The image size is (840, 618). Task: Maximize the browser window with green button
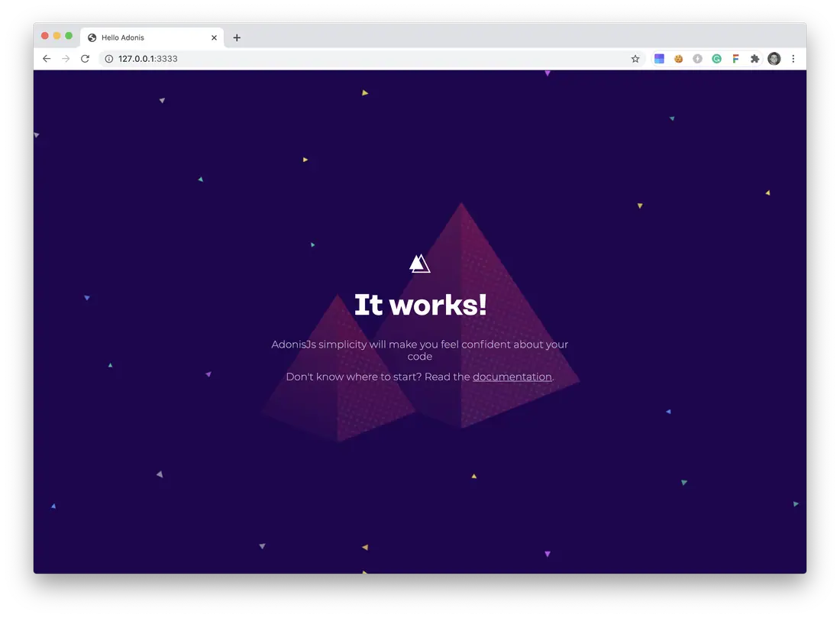tap(69, 36)
